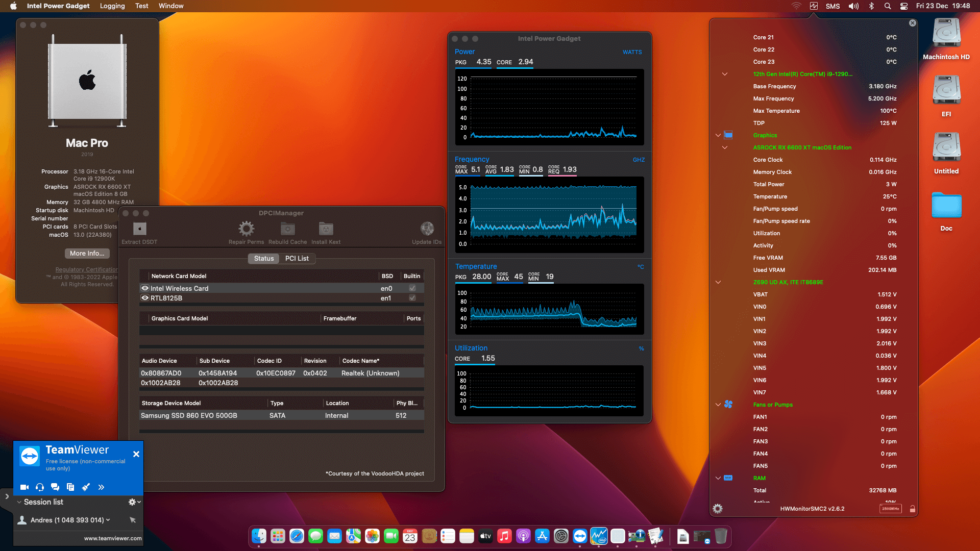This screenshot has width=980, height=551.
Task: Open Intel Power Gadget in the Dock
Action: (x=599, y=536)
